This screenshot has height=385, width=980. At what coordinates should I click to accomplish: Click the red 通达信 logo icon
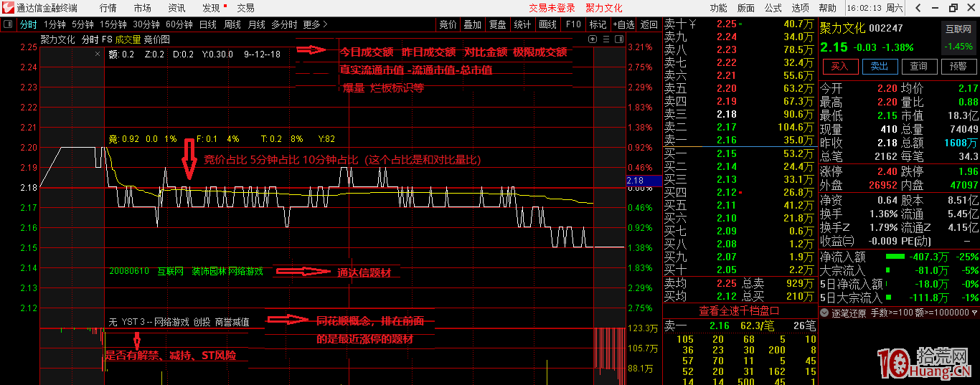click(8, 8)
